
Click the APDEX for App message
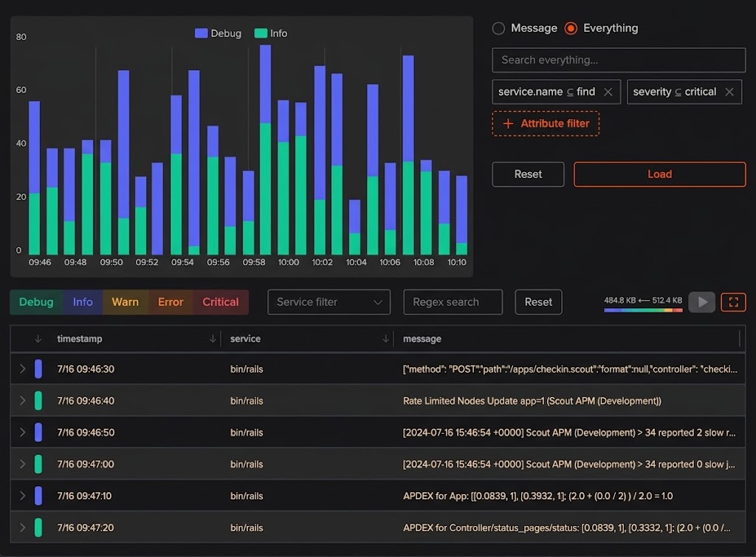(537, 496)
